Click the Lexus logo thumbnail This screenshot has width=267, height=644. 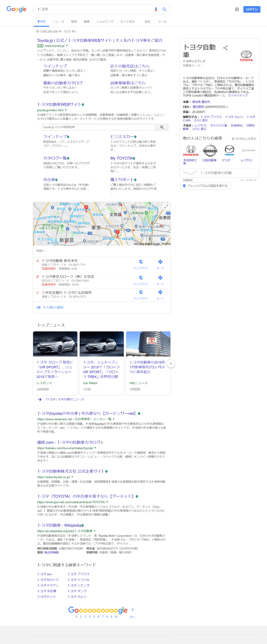248,151
